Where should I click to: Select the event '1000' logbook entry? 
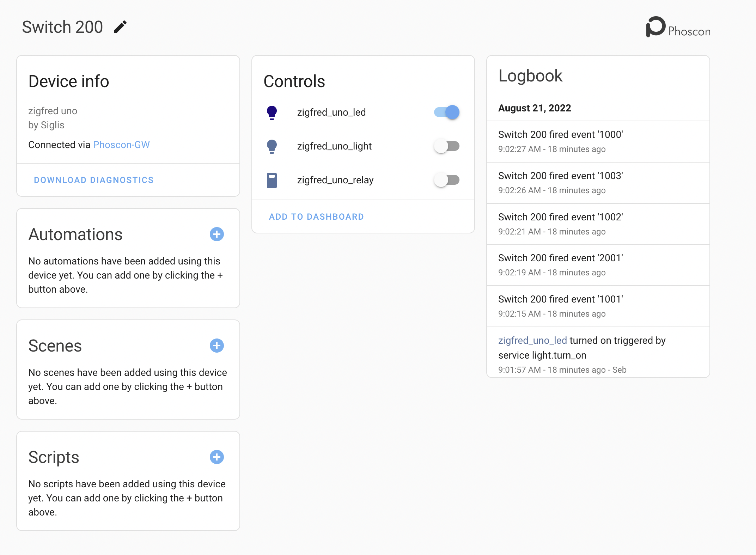click(561, 141)
